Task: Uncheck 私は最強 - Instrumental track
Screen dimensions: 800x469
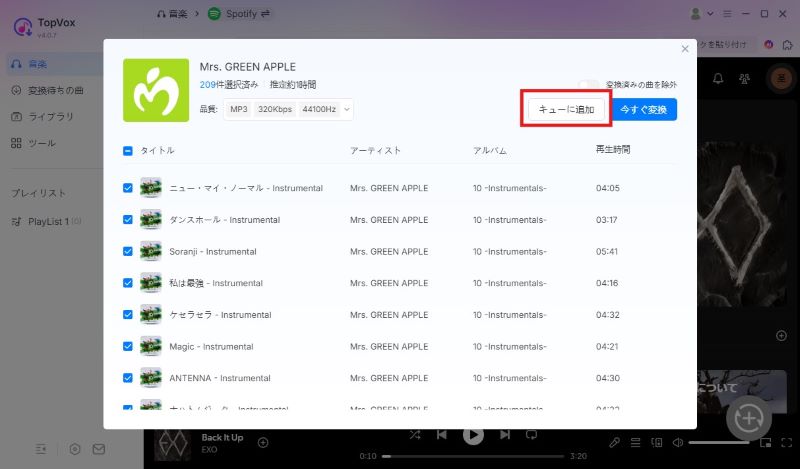Action: point(128,283)
